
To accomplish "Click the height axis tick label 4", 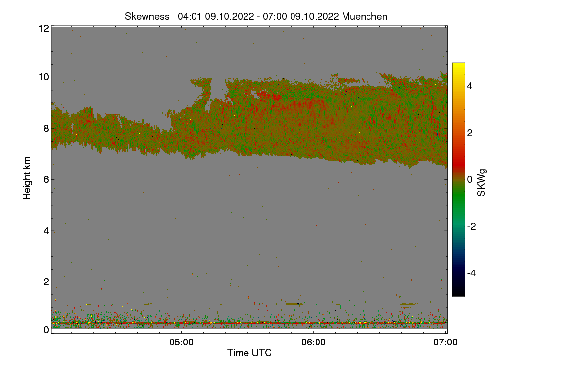I will click(46, 231).
